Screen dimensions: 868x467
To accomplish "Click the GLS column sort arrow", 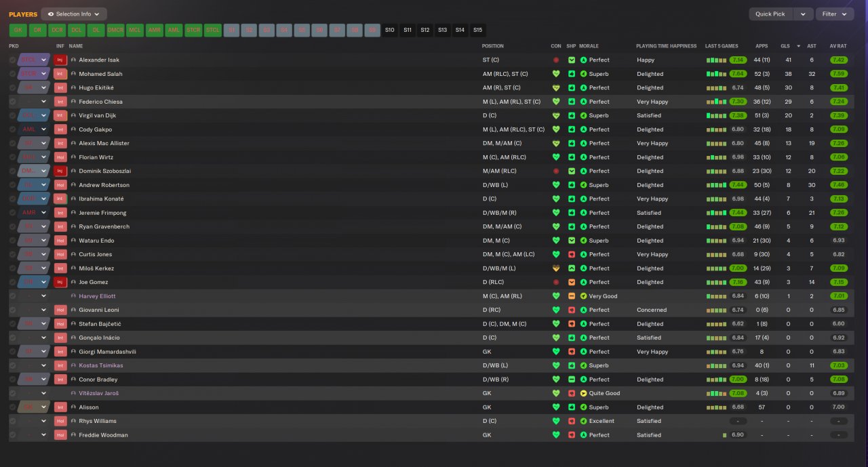I will coord(798,46).
